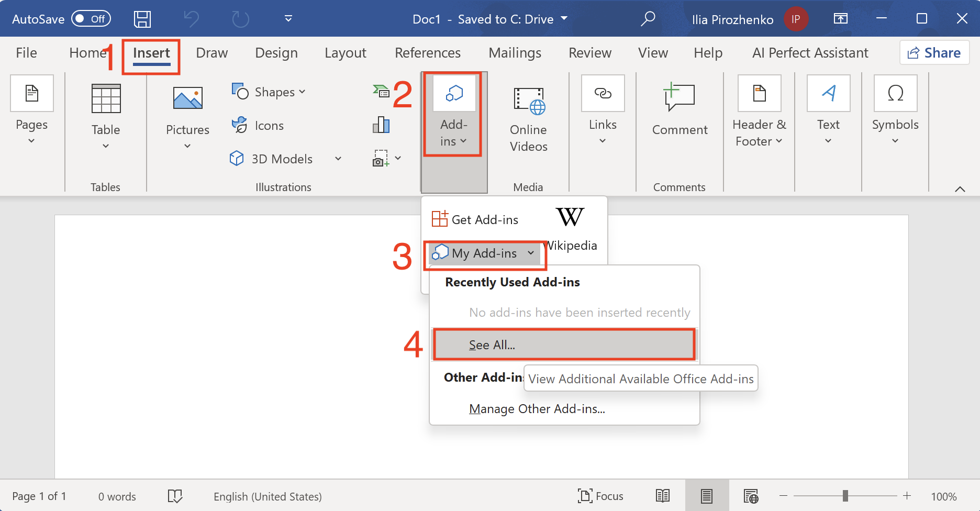Open the Links dropdown
980x511 pixels.
click(603, 110)
